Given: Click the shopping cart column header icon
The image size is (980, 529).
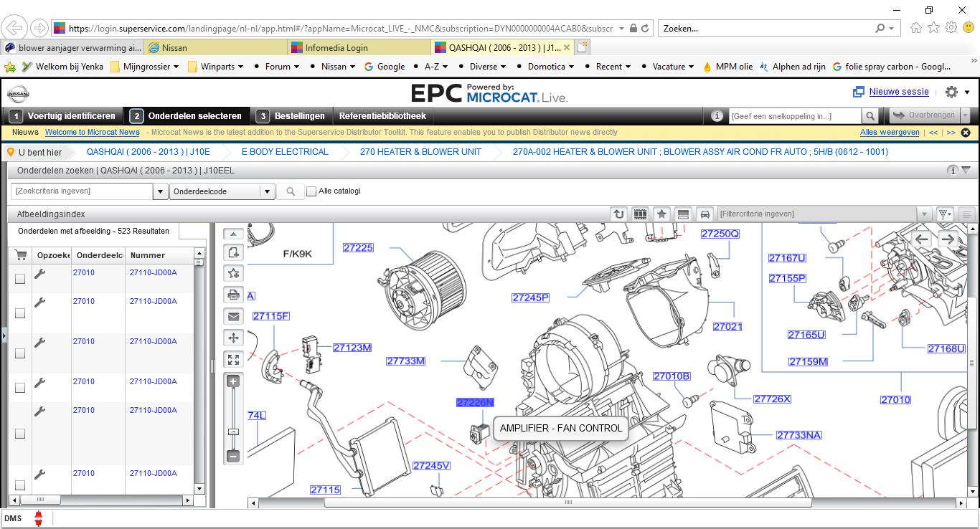Looking at the screenshot, I should 21,255.
